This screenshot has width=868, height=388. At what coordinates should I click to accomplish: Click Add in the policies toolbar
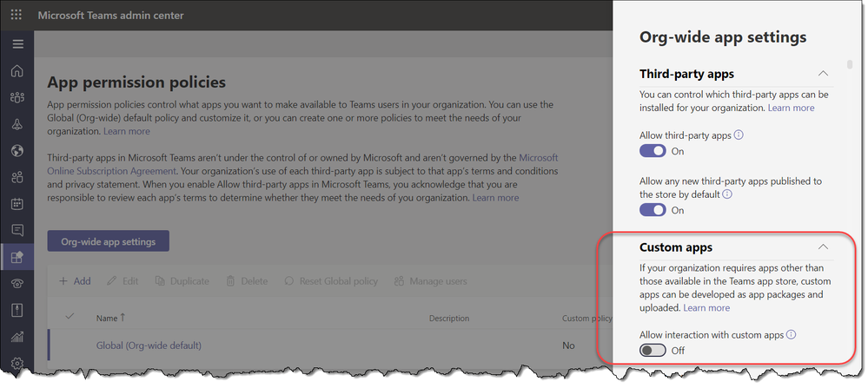(x=75, y=281)
